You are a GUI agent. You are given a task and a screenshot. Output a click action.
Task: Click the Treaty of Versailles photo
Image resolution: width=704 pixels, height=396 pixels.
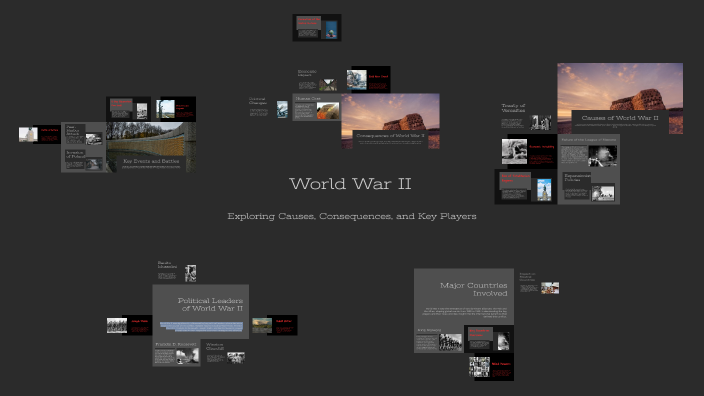541,123
